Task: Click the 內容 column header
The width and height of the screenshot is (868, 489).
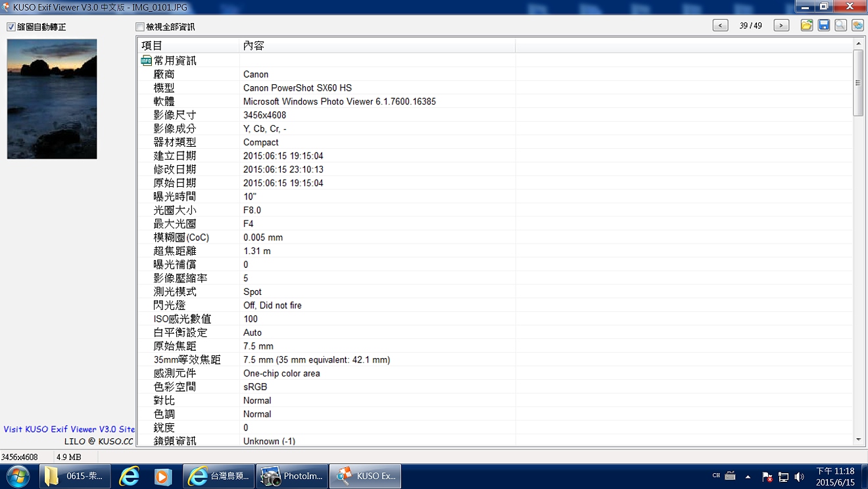Action: (x=377, y=45)
